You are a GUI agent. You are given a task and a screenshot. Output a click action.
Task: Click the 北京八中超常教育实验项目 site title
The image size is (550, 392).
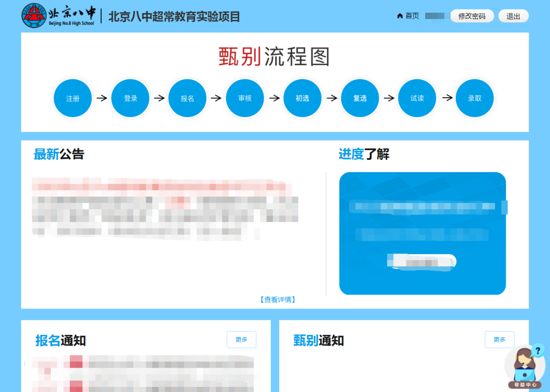tap(174, 16)
